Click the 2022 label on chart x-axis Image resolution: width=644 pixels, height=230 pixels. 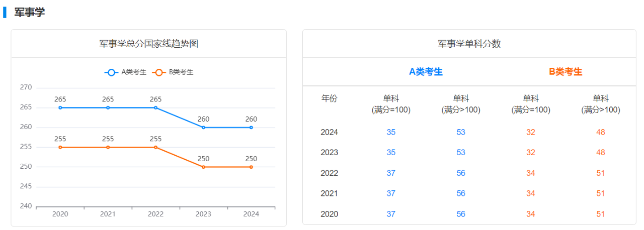156,214
